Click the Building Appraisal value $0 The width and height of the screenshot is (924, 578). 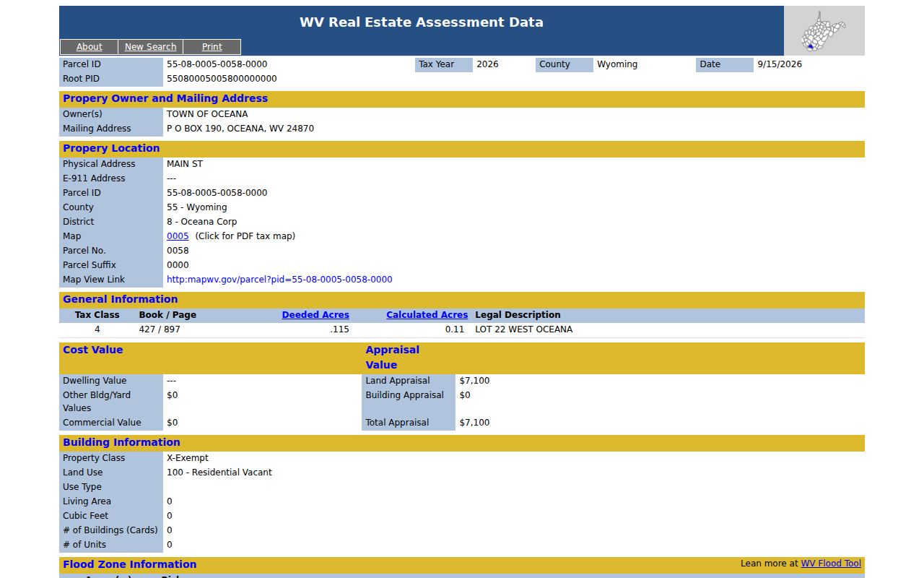click(465, 395)
